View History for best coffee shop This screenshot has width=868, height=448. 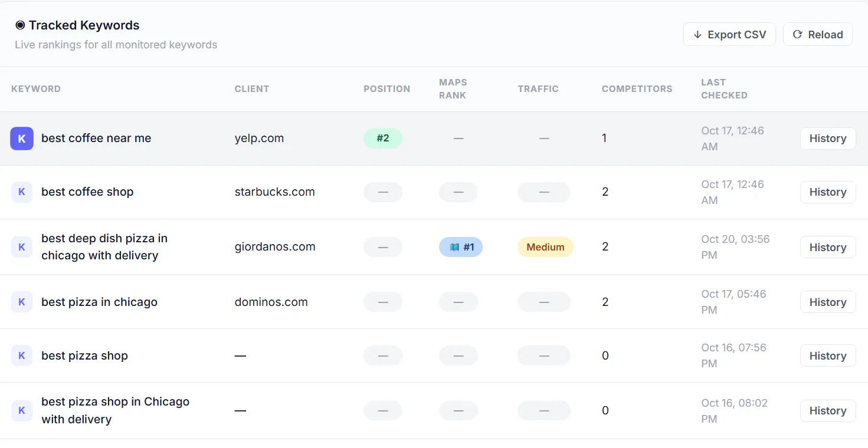[x=828, y=192]
